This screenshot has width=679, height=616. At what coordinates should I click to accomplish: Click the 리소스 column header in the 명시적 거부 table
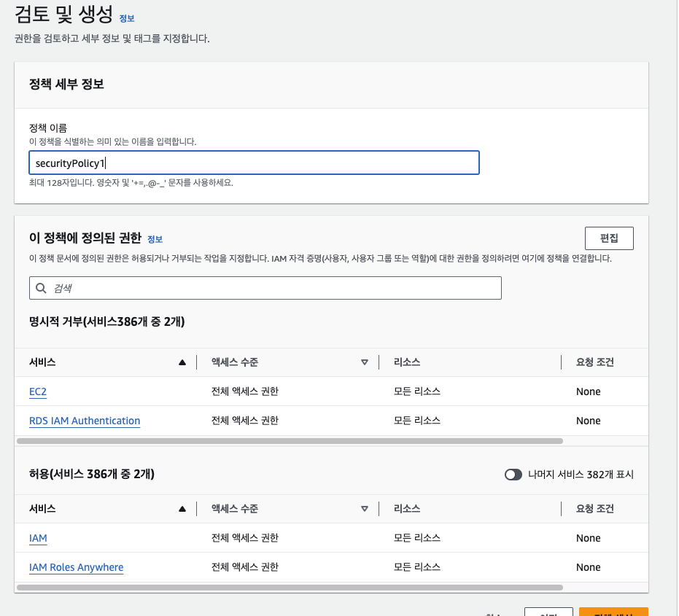pos(407,362)
